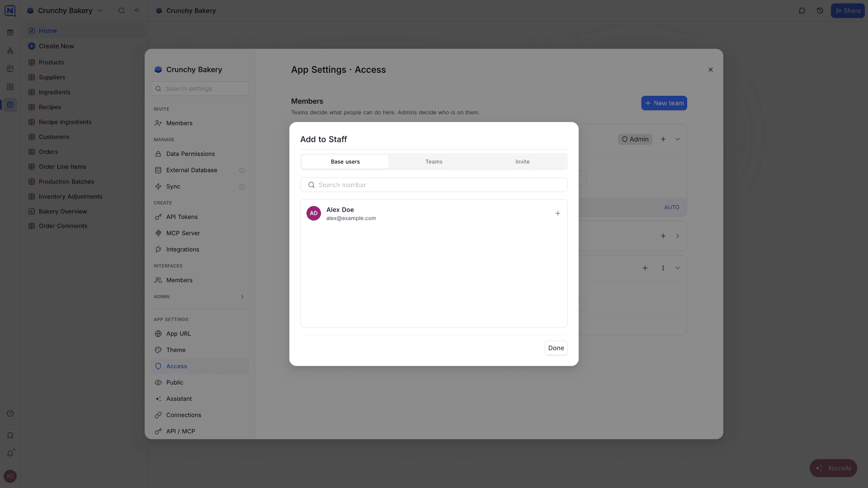Click the New team button
The image size is (868, 488).
(x=664, y=103)
